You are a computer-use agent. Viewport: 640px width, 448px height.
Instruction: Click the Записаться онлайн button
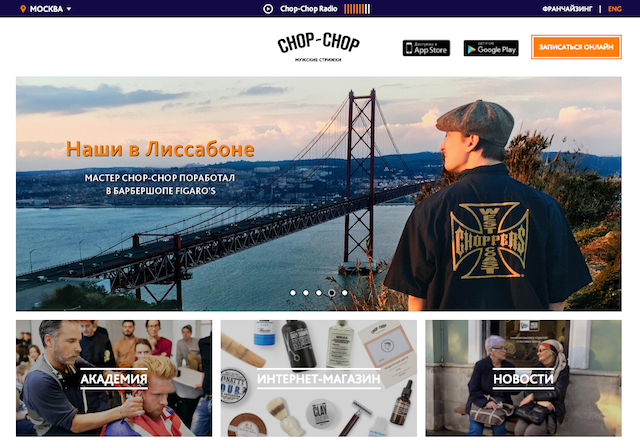coord(576,47)
